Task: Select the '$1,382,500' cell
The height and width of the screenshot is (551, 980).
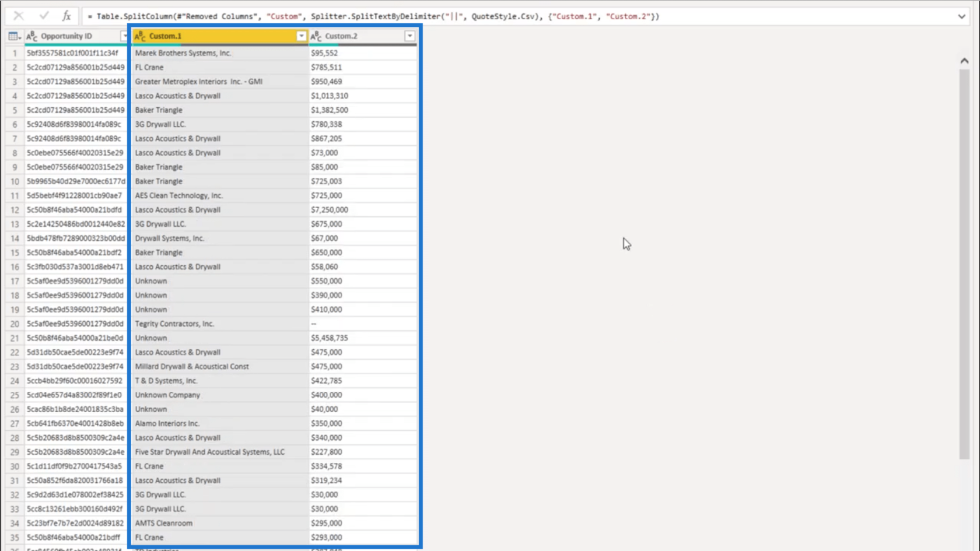Action: coord(363,110)
